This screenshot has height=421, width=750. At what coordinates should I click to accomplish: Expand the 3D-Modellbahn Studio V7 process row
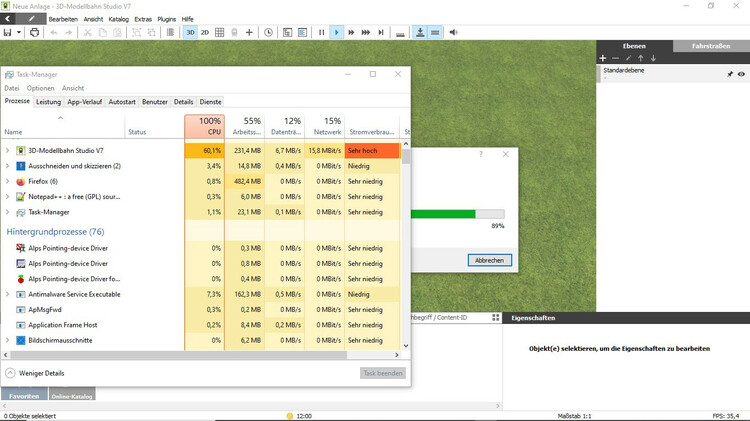7,150
